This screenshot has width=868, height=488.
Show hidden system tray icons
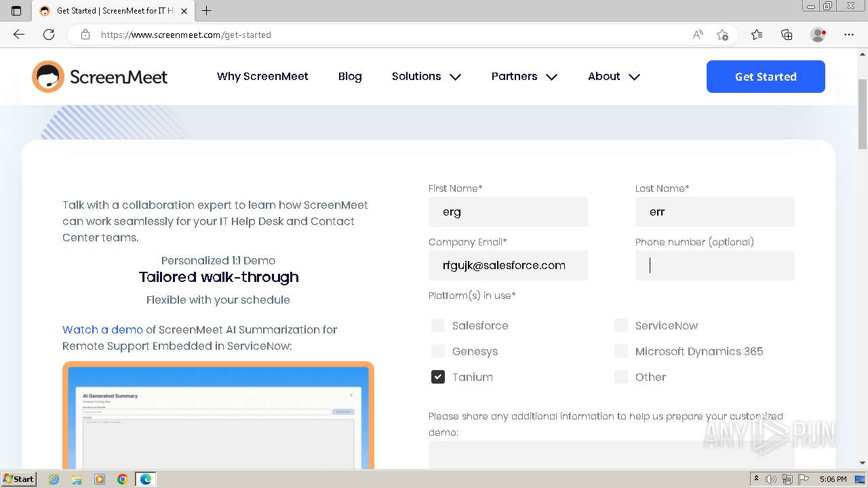(x=756, y=479)
